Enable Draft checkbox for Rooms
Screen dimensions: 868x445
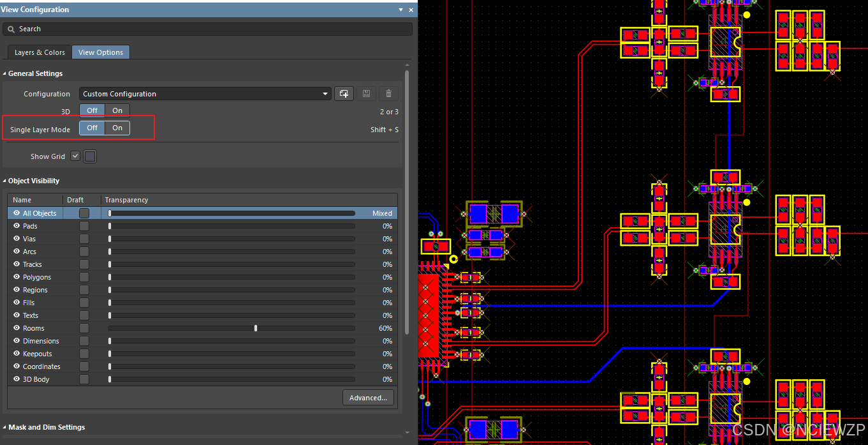coord(84,328)
